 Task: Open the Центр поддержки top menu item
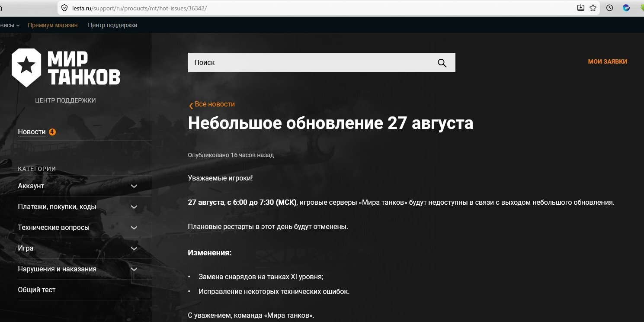pyautogui.click(x=112, y=25)
